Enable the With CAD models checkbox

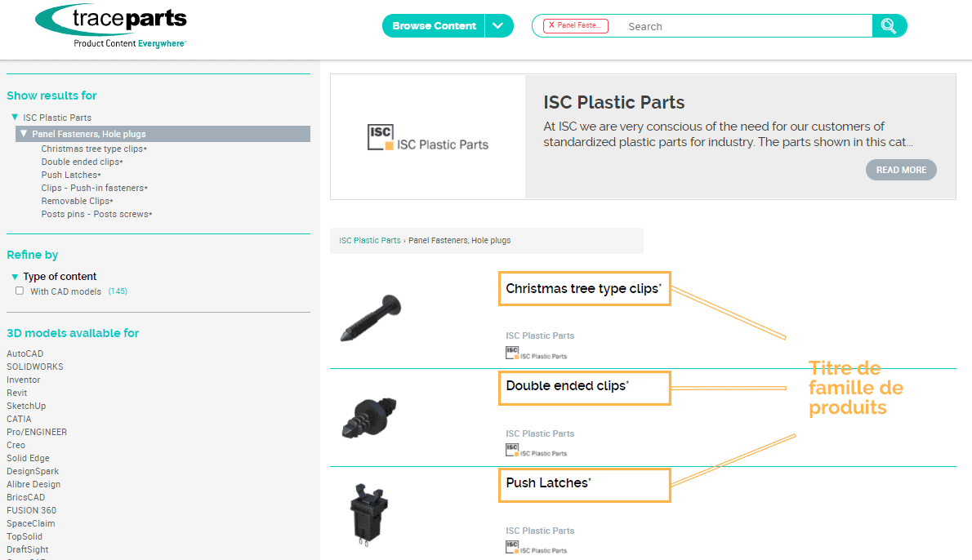coord(20,291)
